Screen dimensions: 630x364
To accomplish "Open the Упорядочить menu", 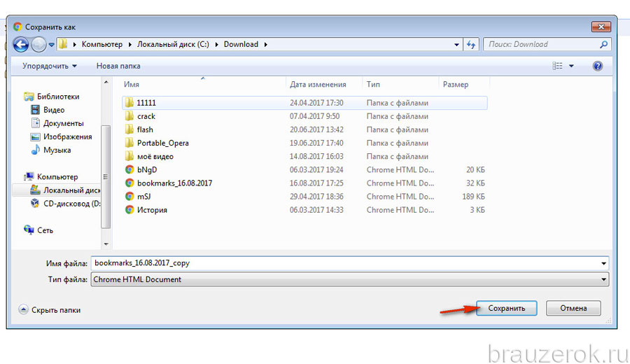I will (50, 66).
